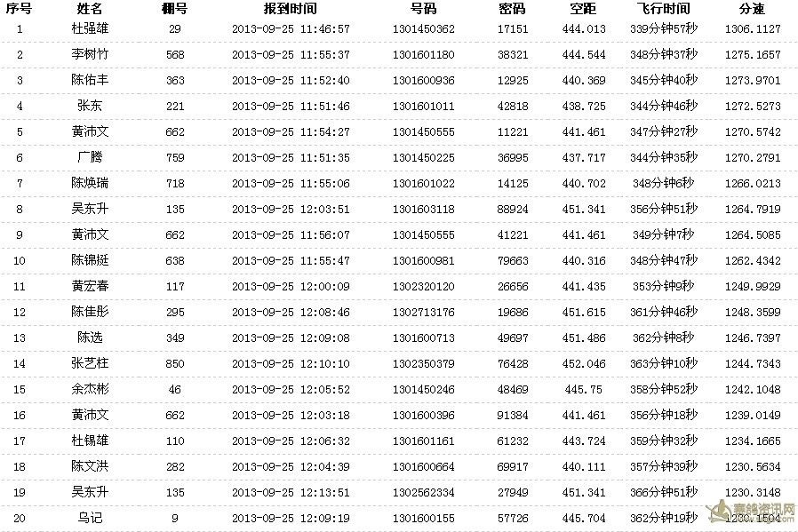Screen dimensions: 798x532
Task: Click the 姓名 column header
Action: tap(90, 9)
